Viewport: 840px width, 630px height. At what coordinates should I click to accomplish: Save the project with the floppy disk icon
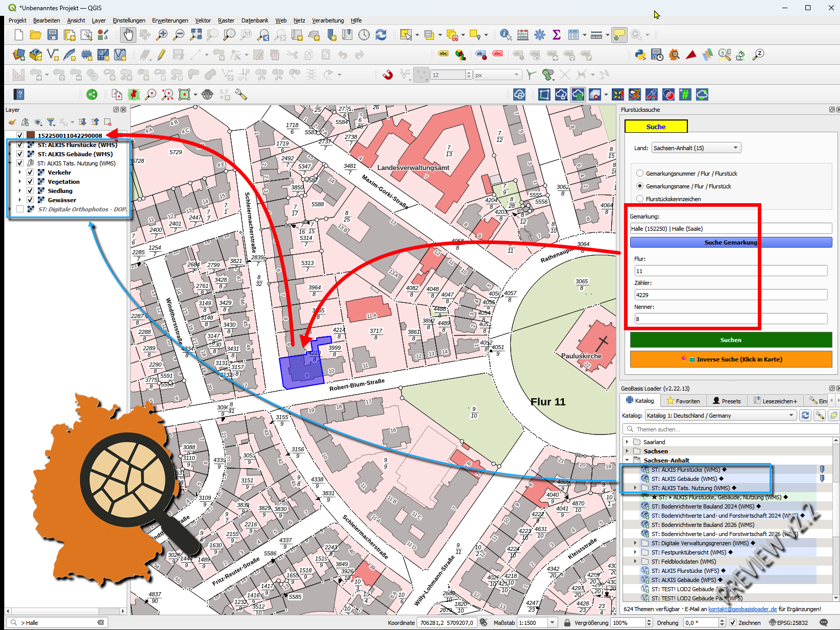click(x=53, y=35)
